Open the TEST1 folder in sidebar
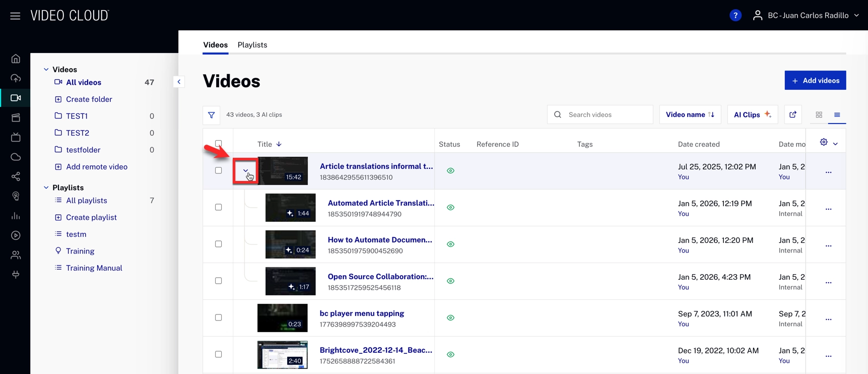The image size is (868, 374). click(x=77, y=116)
